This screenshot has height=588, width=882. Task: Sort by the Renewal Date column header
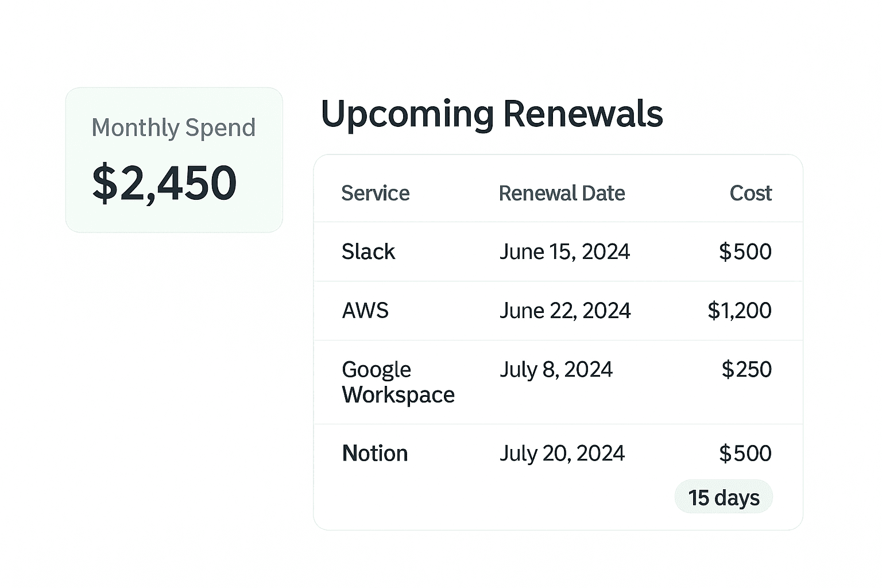click(562, 194)
